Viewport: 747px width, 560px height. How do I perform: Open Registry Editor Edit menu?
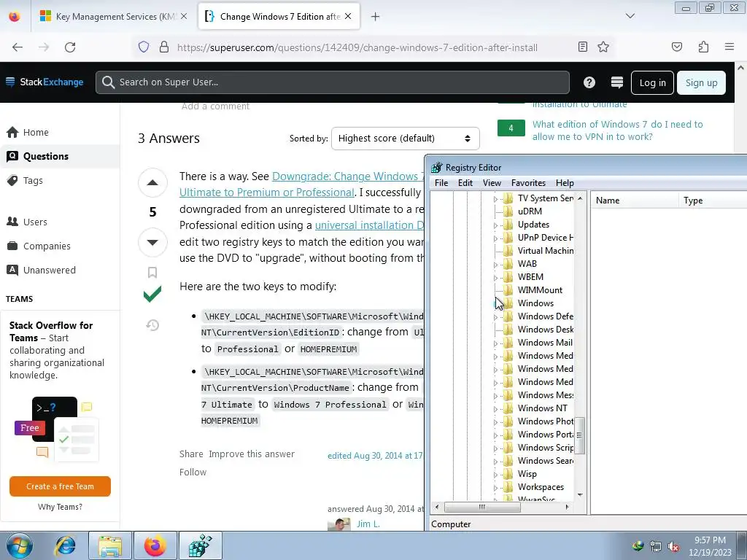(465, 183)
